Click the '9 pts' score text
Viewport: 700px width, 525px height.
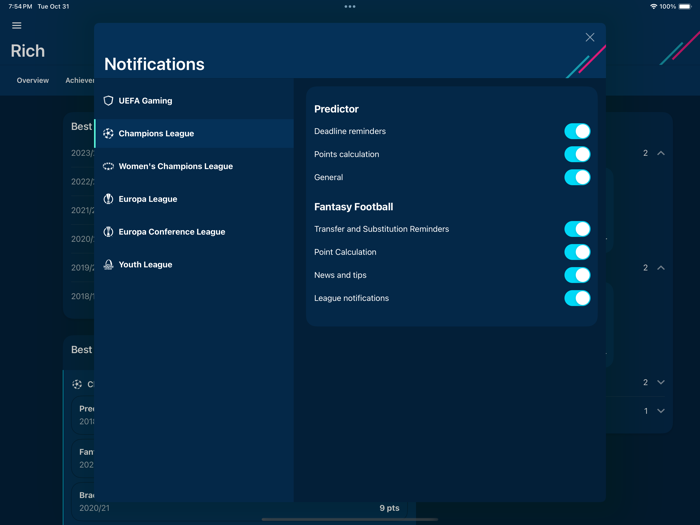[x=389, y=508]
